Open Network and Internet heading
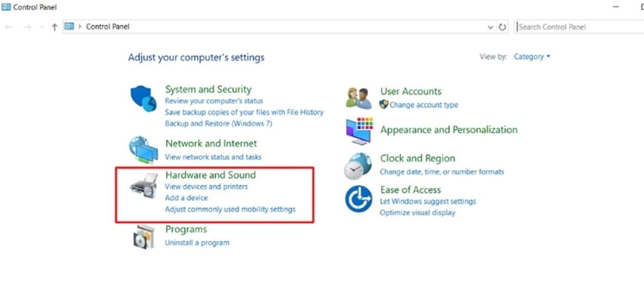The width and height of the screenshot is (644, 289). (x=211, y=143)
